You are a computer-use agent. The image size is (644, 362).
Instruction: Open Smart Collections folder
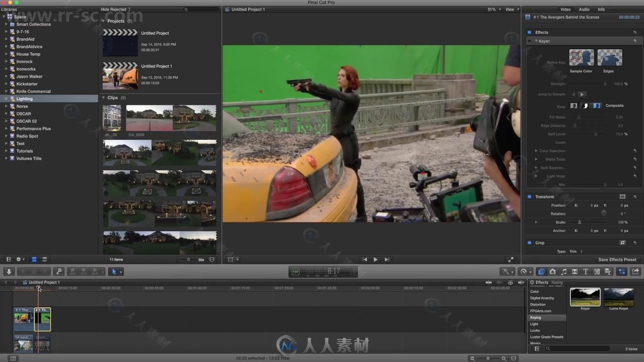33,24
